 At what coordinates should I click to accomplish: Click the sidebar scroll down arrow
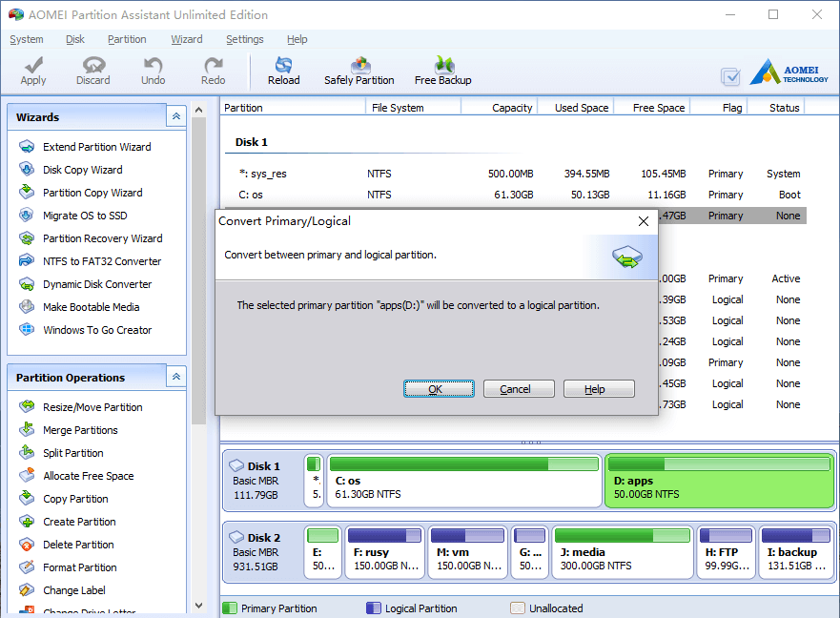(x=198, y=606)
